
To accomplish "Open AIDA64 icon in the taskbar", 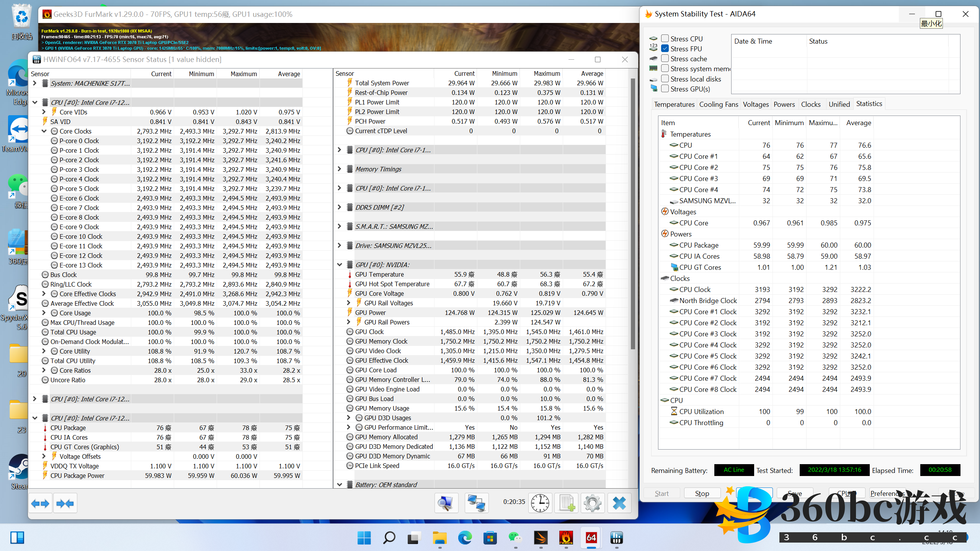I will click(x=591, y=538).
